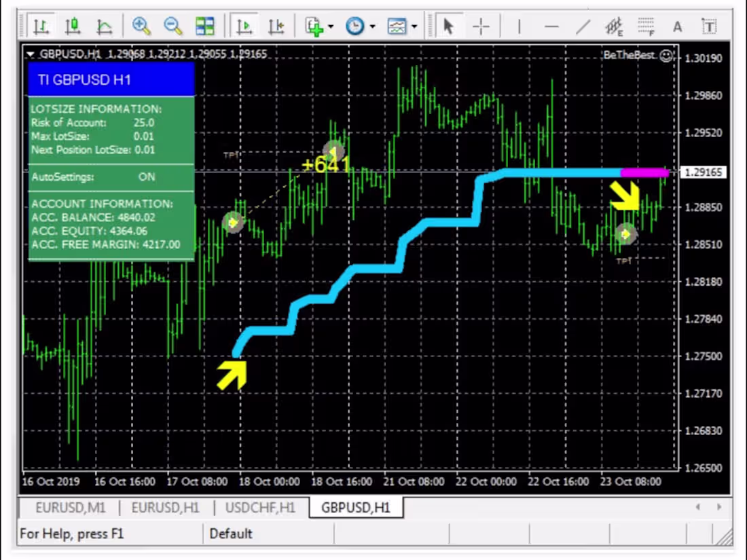Zoom in on the chart
Screen dimensions: 747x560
point(141,26)
